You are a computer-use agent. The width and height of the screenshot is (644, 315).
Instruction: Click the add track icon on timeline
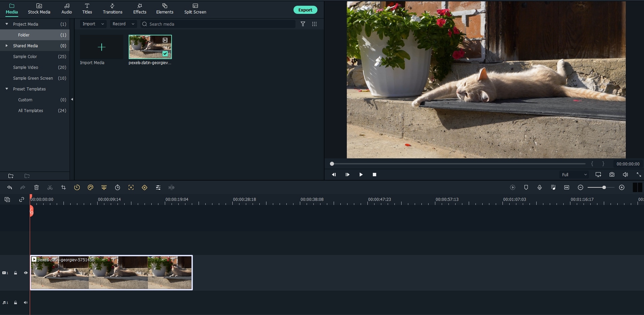coord(7,200)
